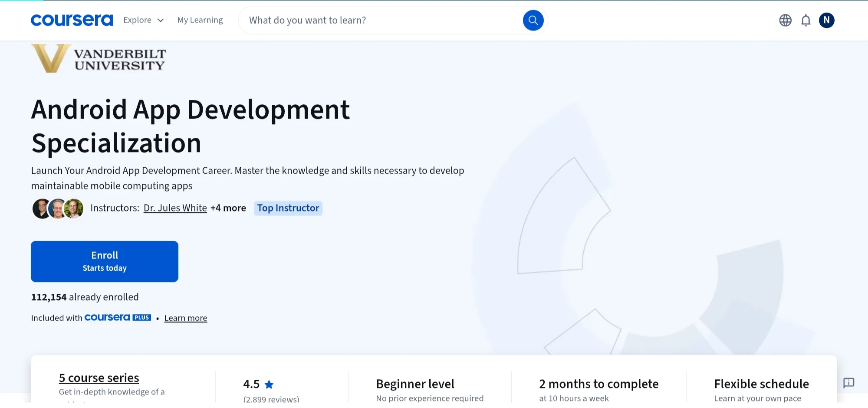This screenshot has width=868, height=408.
Task: Click the Enroll Starts today button
Action: point(105,262)
